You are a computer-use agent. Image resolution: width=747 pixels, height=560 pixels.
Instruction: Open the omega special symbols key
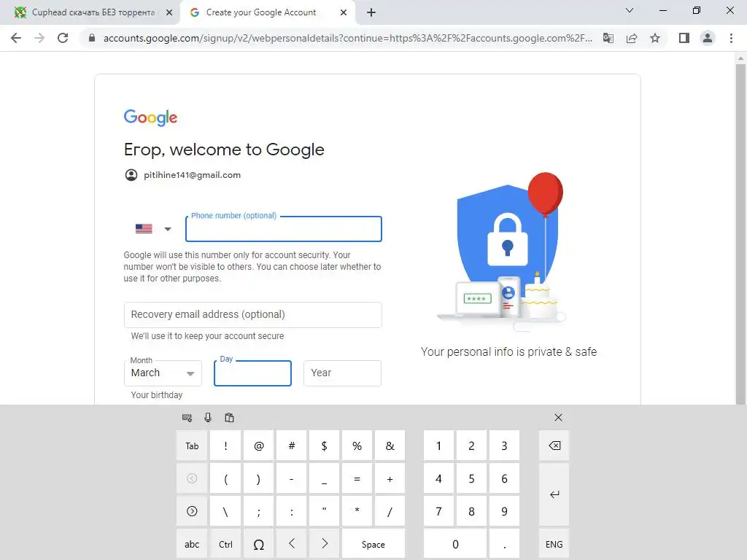(x=258, y=544)
